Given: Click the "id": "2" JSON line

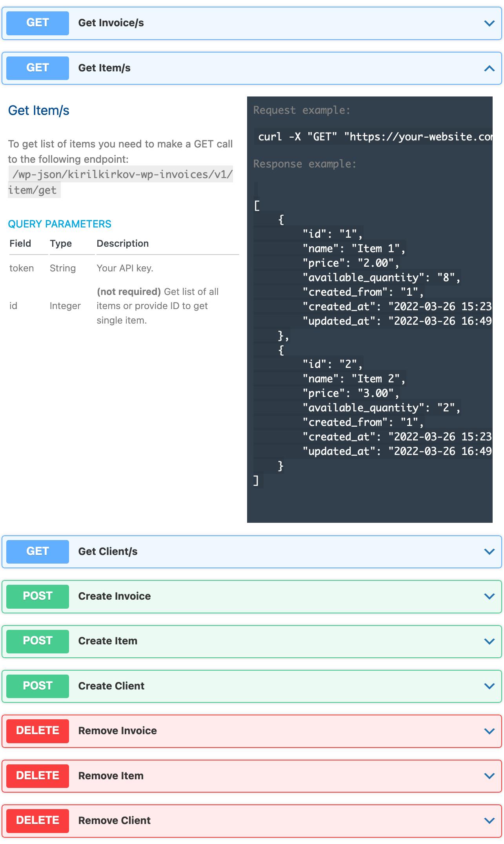Looking at the screenshot, I should pyautogui.click(x=332, y=364).
